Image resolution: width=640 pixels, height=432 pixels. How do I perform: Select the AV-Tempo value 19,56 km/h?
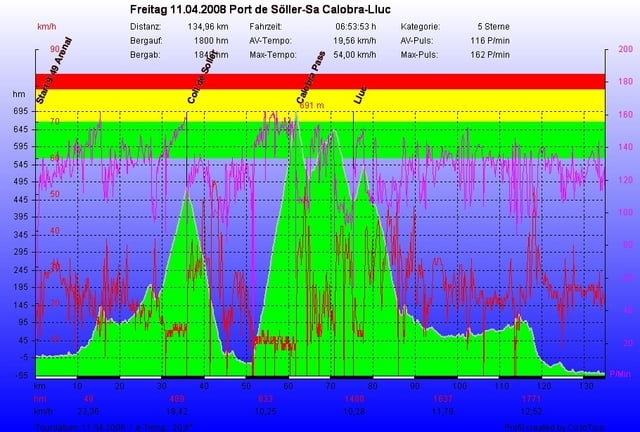click(x=355, y=41)
